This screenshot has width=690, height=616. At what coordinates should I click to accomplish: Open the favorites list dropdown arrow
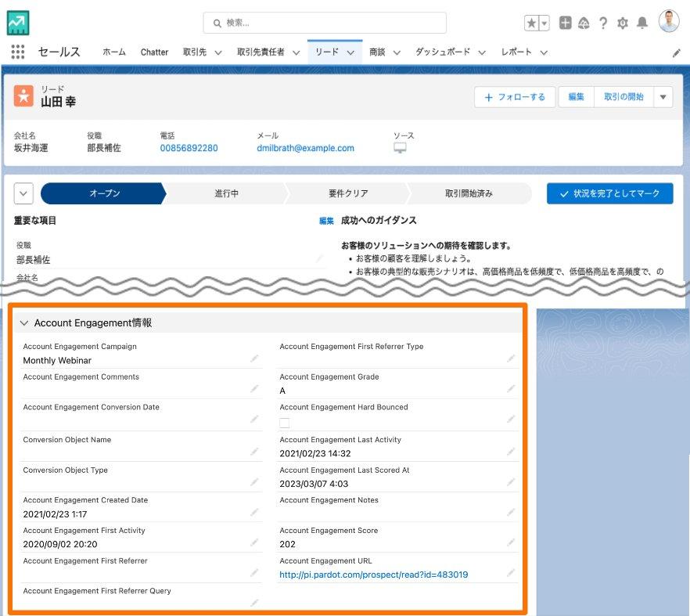point(544,23)
